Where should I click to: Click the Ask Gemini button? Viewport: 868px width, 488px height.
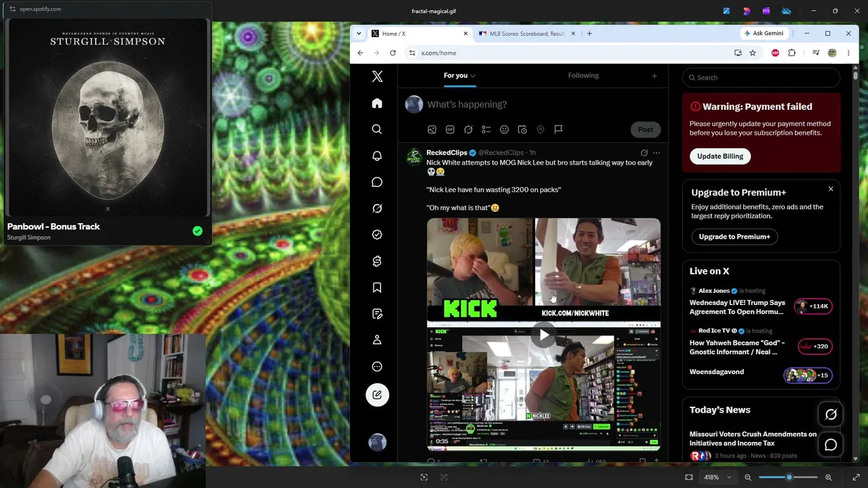[x=764, y=33]
